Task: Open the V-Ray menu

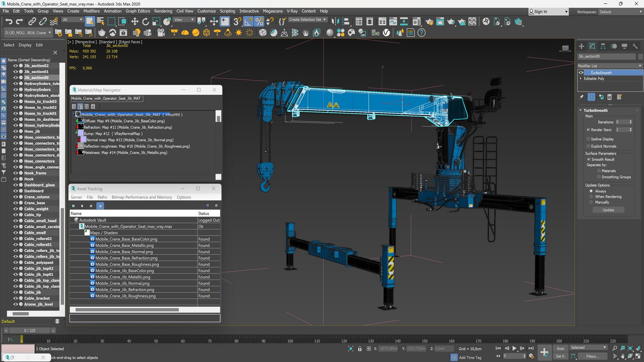Action: 292,11
